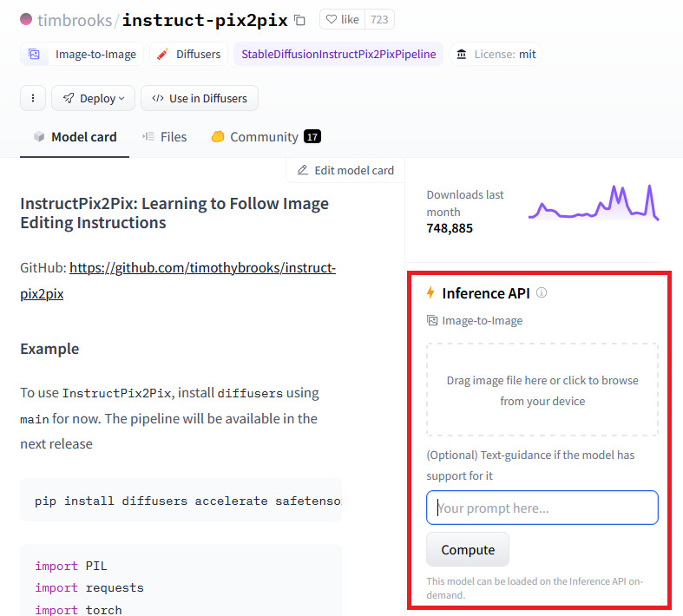This screenshot has width=683, height=616.
Task: Click the image upload drop zone
Action: [542, 390]
